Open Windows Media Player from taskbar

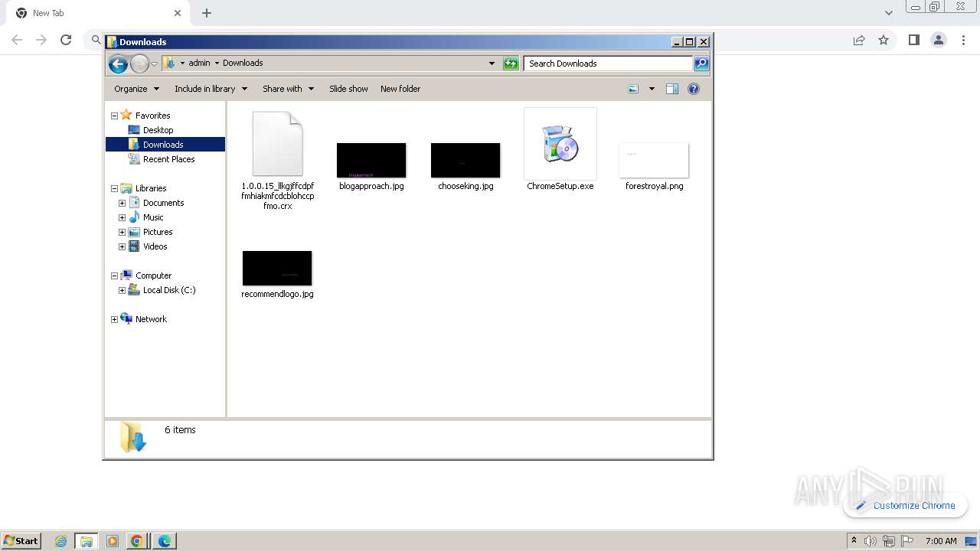(x=113, y=541)
